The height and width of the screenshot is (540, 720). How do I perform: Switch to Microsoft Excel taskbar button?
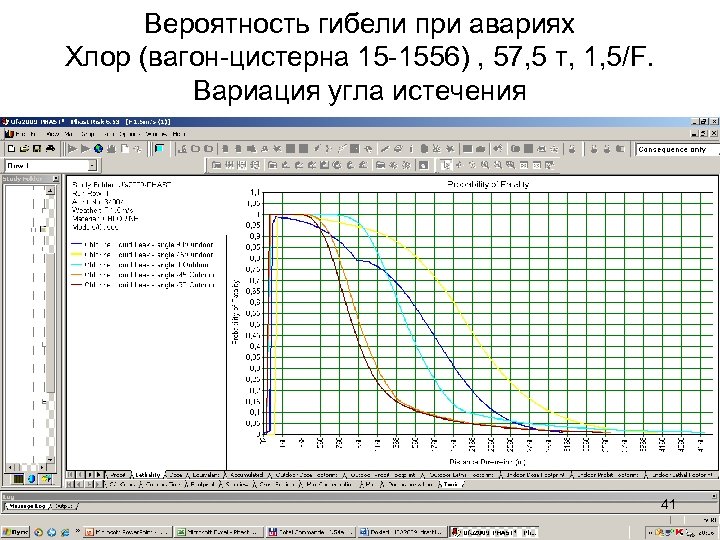point(219,532)
